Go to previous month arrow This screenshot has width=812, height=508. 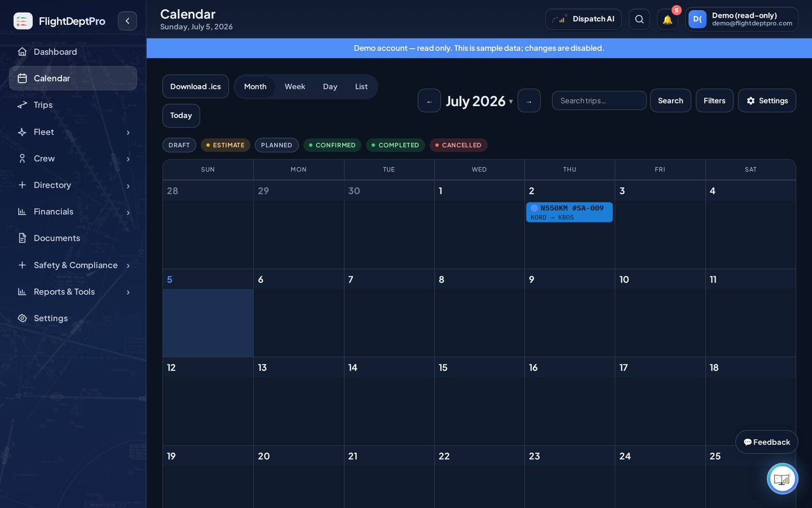[x=429, y=101]
